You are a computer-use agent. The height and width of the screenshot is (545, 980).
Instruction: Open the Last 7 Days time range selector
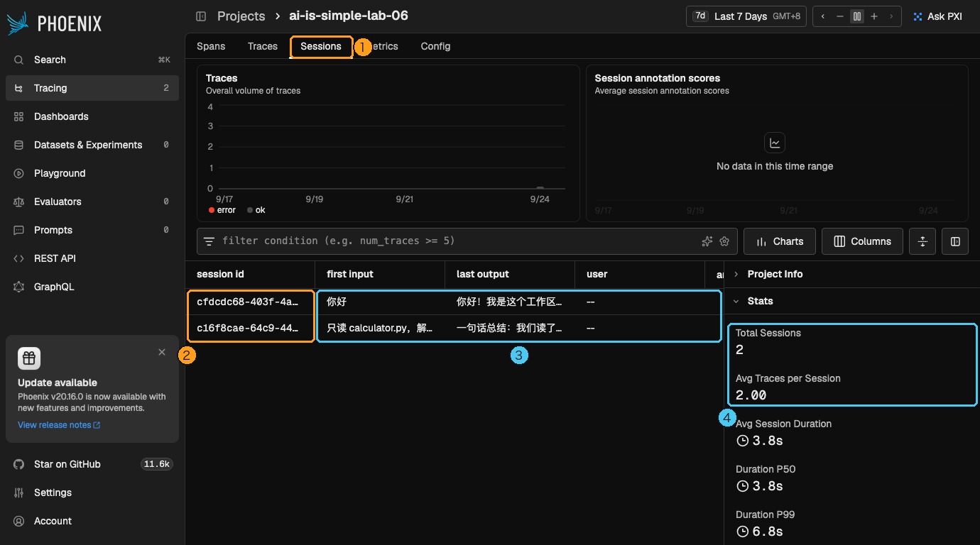tap(746, 16)
